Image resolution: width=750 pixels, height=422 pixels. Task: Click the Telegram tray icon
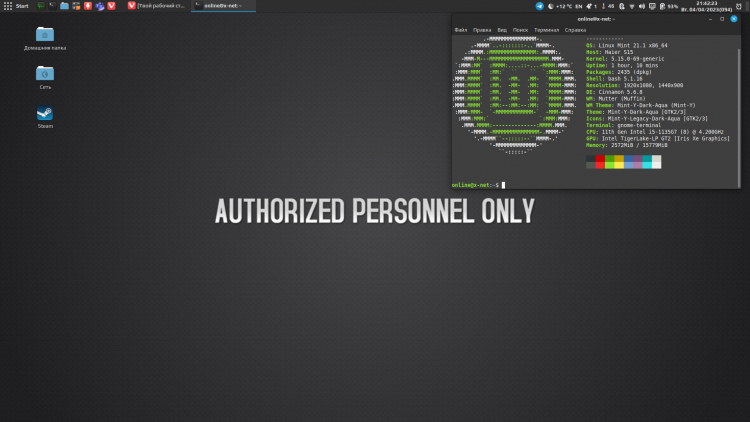540,6
